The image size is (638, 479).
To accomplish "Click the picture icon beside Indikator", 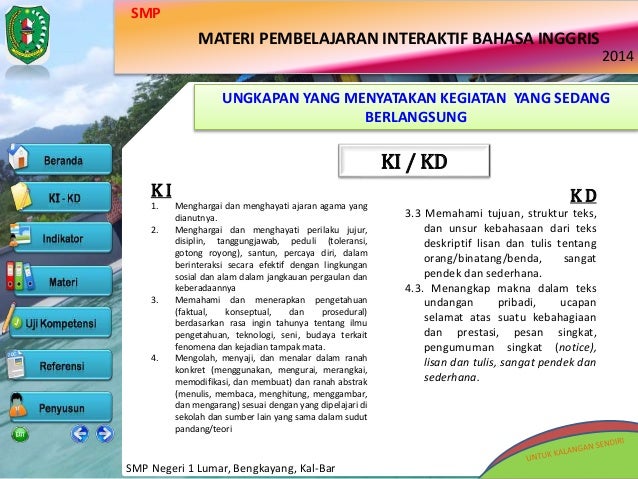I will (x=20, y=234).
